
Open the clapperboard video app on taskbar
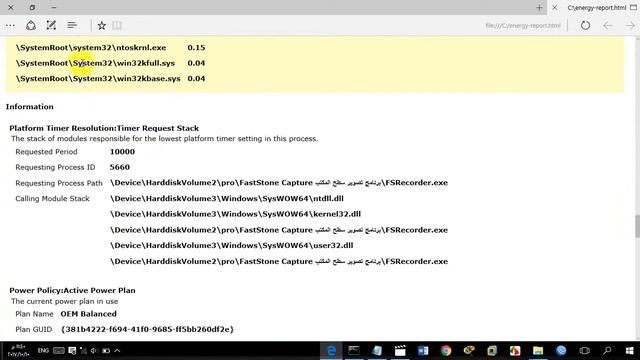coord(400,351)
